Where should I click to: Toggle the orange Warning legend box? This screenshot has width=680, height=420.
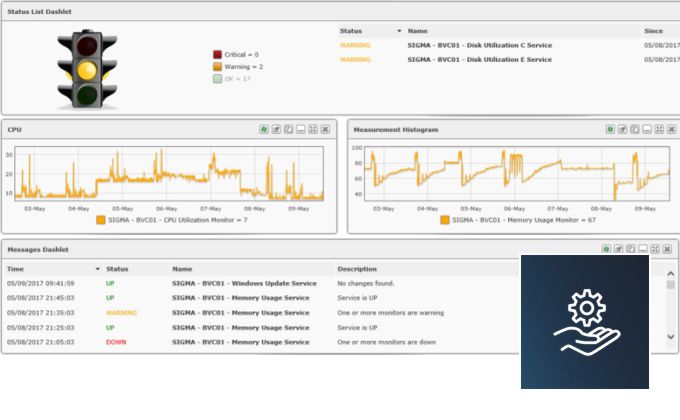pyautogui.click(x=217, y=67)
